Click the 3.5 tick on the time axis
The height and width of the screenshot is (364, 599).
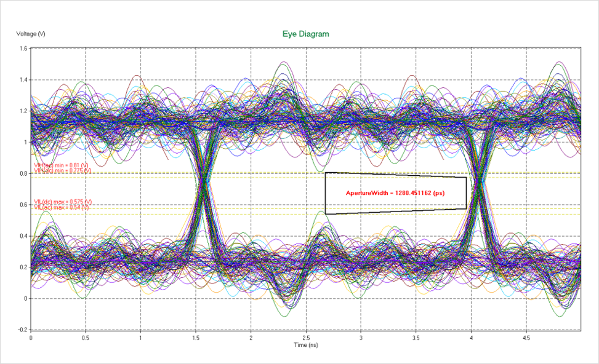[x=416, y=338]
